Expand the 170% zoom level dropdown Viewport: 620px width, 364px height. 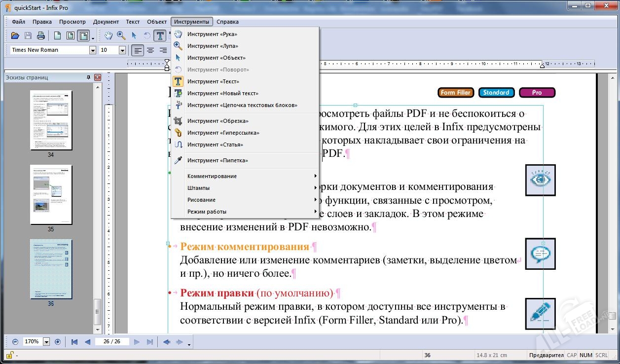point(47,342)
